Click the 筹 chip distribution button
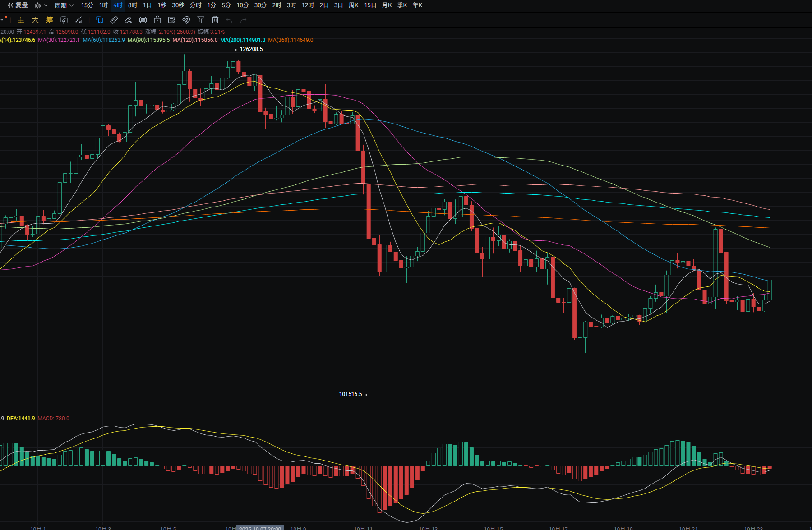The height and width of the screenshot is (530, 812). click(x=50, y=20)
